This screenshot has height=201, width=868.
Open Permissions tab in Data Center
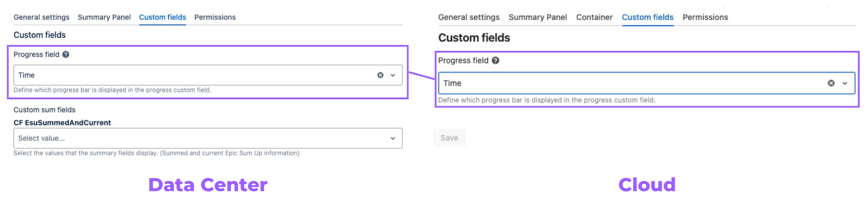(215, 17)
